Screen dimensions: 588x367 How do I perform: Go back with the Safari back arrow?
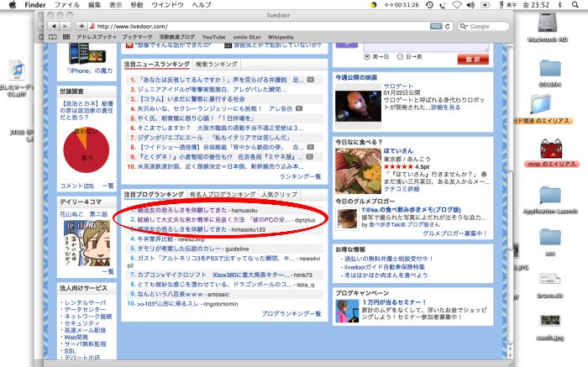[54, 26]
